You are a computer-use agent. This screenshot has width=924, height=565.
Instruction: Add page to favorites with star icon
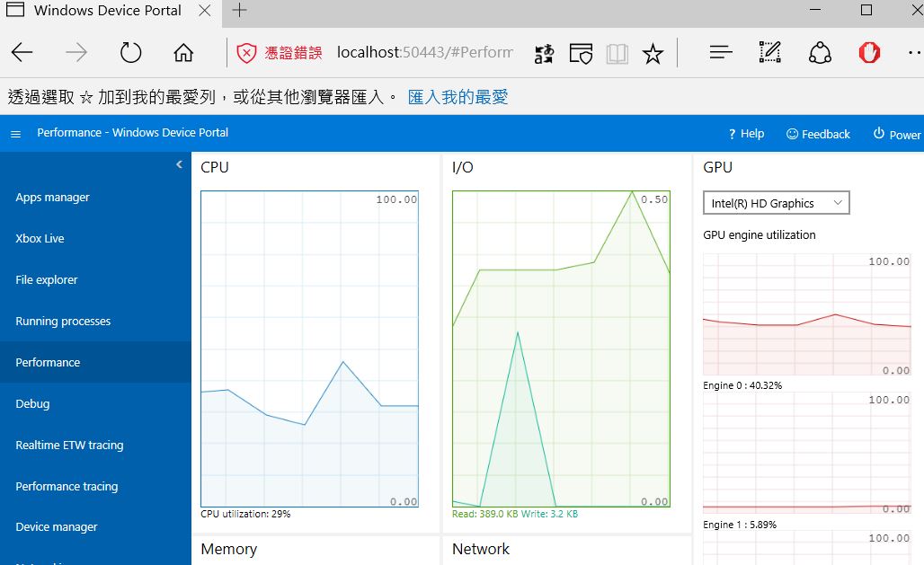point(653,54)
